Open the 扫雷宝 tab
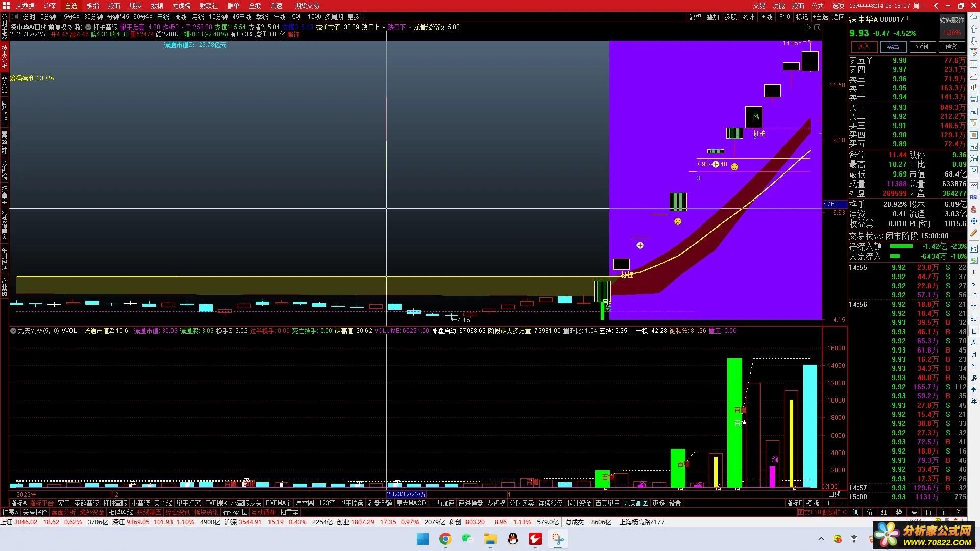This screenshot has width=980, height=551. coord(289,512)
